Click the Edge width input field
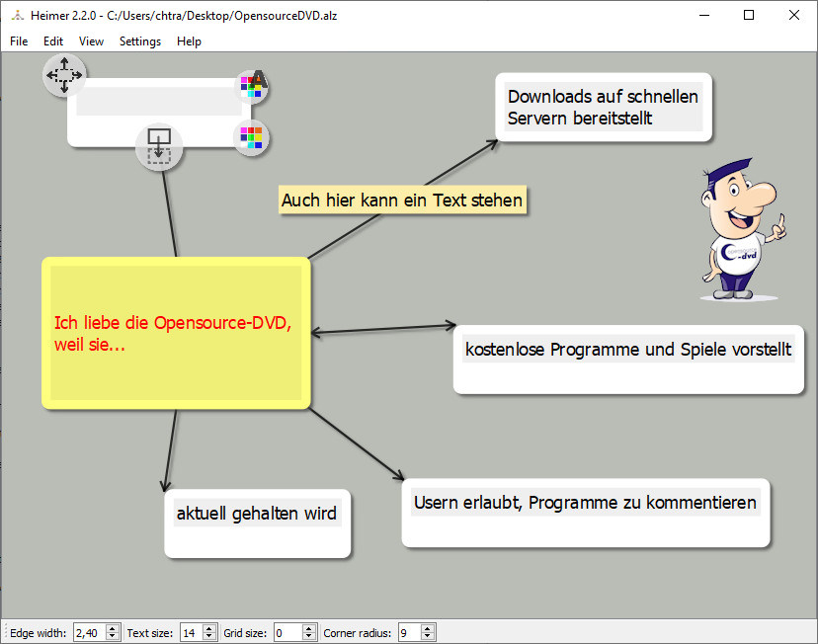This screenshot has height=644, width=818. (89, 632)
